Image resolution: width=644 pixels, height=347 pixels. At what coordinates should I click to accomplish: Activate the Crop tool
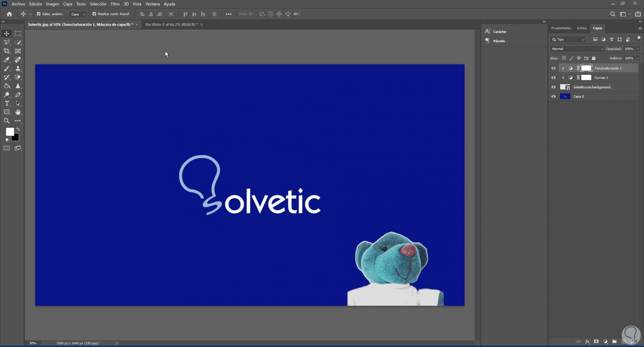[7, 51]
